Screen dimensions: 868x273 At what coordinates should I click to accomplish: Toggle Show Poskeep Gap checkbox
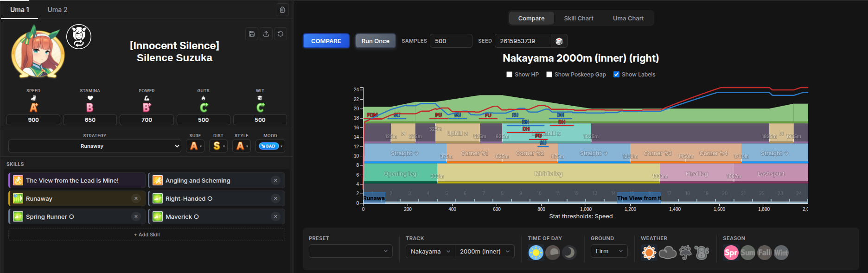coord(549,75)
